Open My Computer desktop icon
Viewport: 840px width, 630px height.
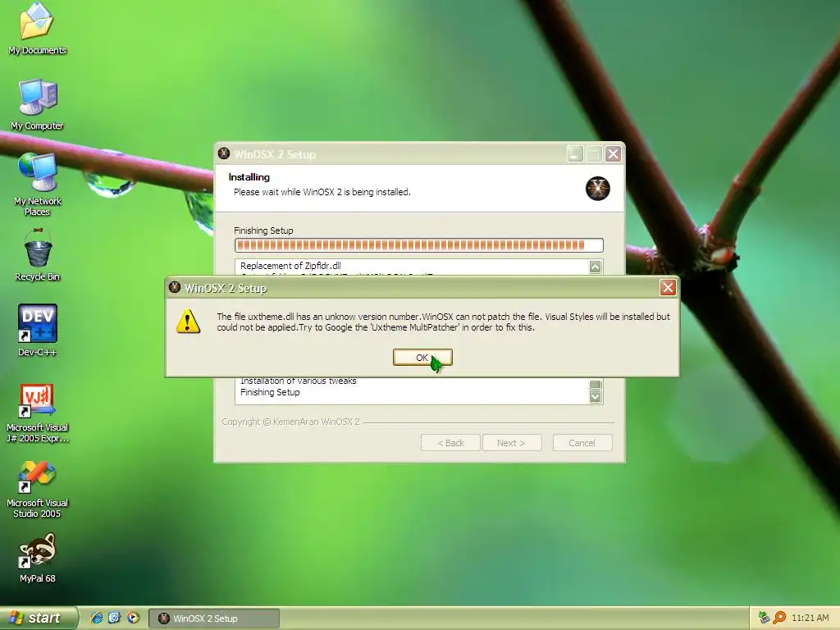[x=37, y=104]
